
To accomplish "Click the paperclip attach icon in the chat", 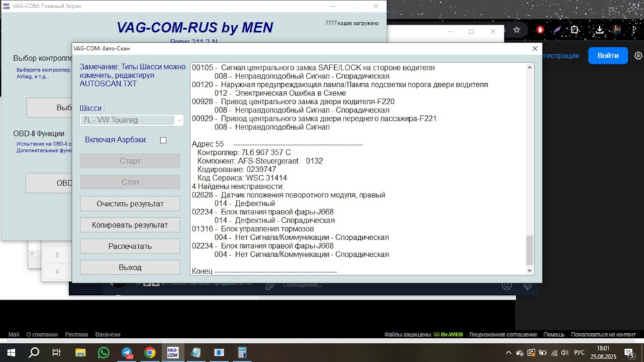I will pyautogui.click(x=270, y=285).
